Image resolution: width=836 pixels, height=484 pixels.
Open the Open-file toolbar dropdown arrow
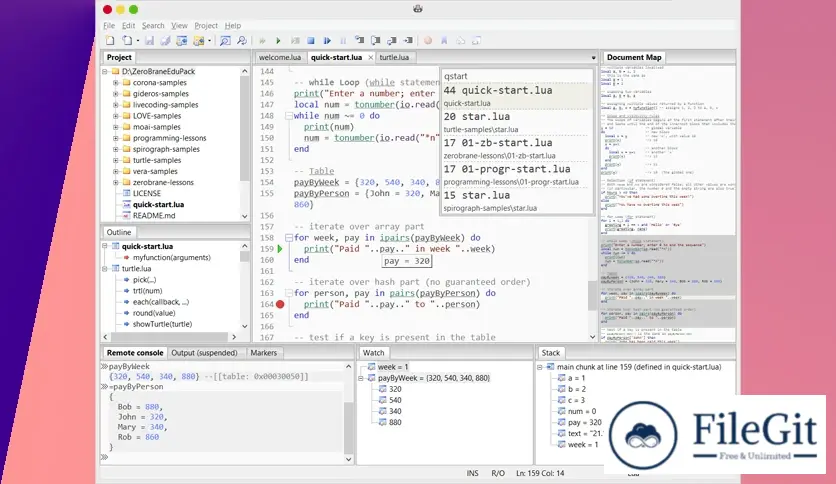coord(138,41)
